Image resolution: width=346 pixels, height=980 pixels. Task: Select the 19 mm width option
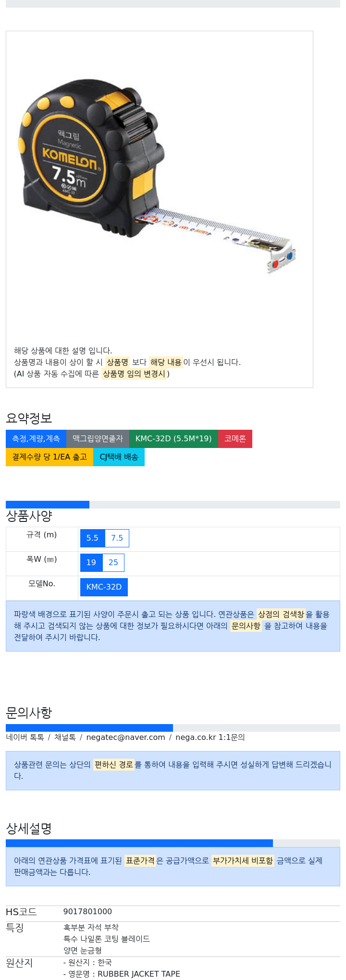pyautogui.click(x=91, y=563)
